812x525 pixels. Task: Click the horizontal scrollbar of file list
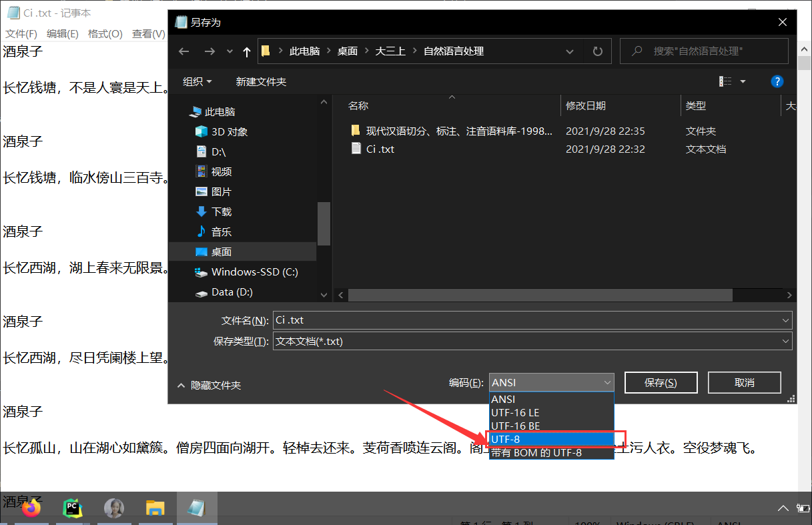pos(540,295)
